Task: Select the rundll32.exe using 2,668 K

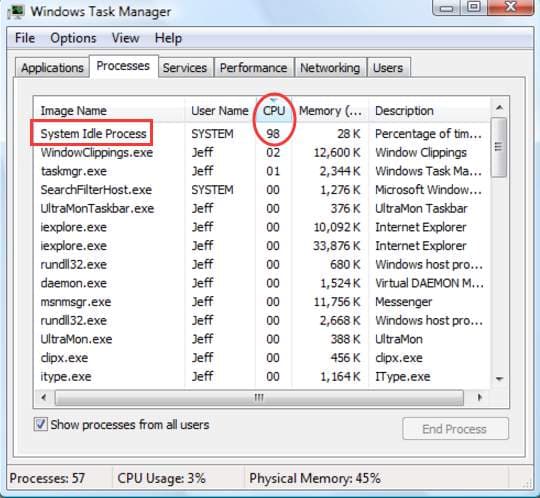Action: [262, 320]
